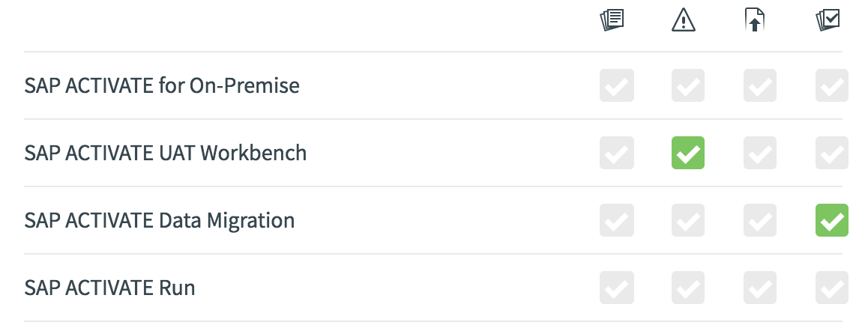Select the SAP ACTIVATE for On-Premise row label
868x328 pixels.
tap(162, 85)
